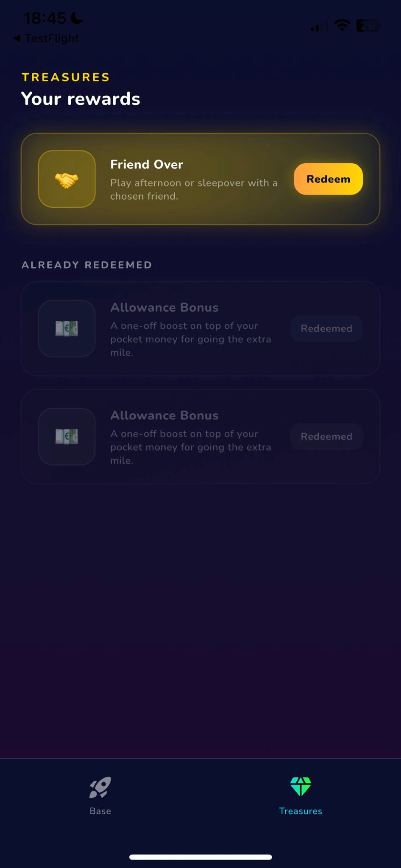Tap the handshake icon for Friend Over
The width and height of the screenshot is (401, 868).
coord(67,179)
